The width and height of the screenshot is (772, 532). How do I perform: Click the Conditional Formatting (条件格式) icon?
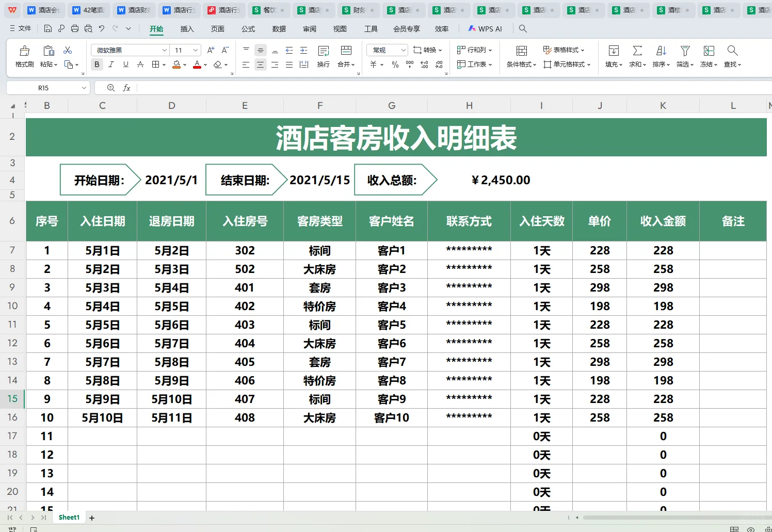pos(522,51)
